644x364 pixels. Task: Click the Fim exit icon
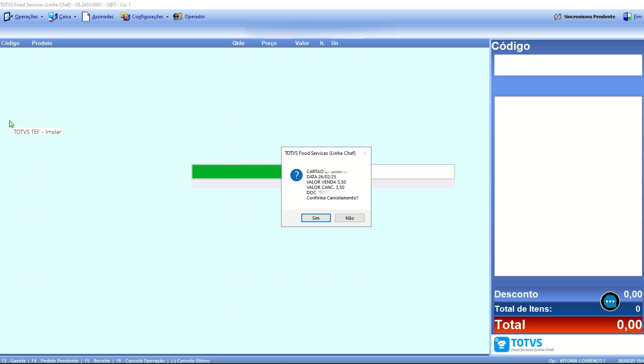[x=627, y=17]
